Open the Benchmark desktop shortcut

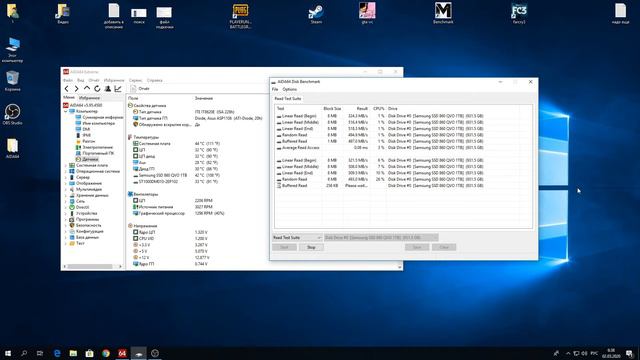[443, 13]
